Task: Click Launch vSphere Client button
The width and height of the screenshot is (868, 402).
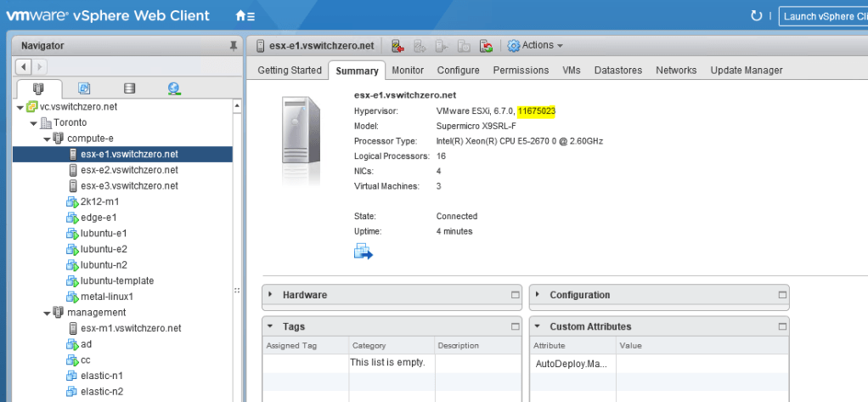Action: 822,16
